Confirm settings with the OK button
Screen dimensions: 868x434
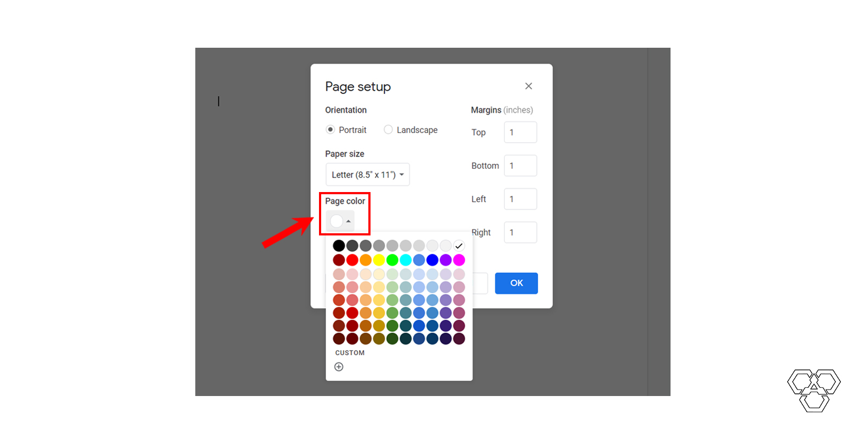click(516, 283)
